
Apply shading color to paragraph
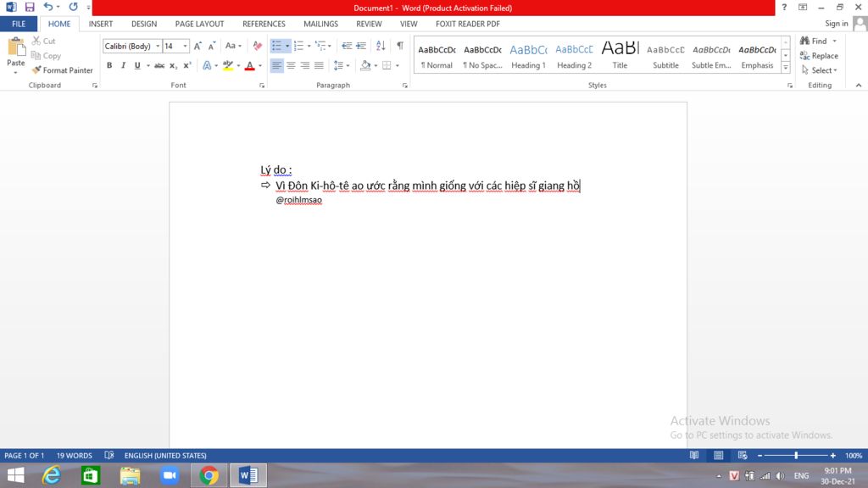click(364, 65)
